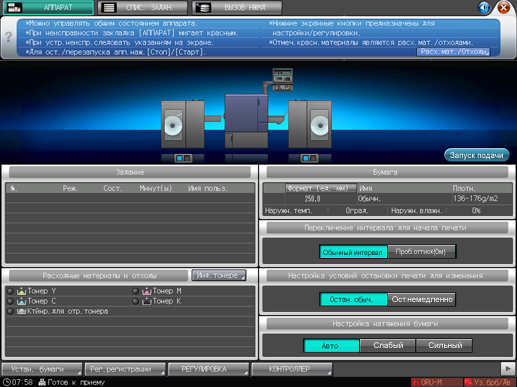Viewport: 517px width, 387px height.
Task: Click the waste toner container icon
Action: (x=22, y=311)
